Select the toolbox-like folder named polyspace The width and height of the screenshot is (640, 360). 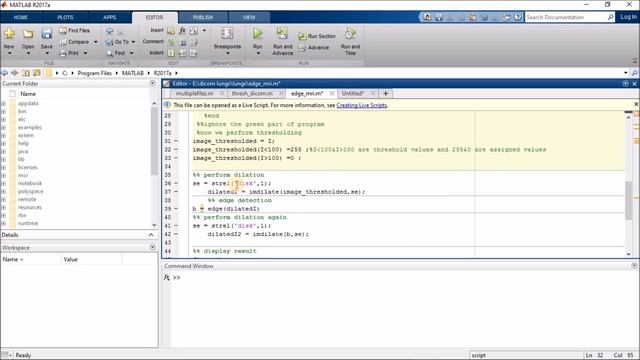point(30,191)
